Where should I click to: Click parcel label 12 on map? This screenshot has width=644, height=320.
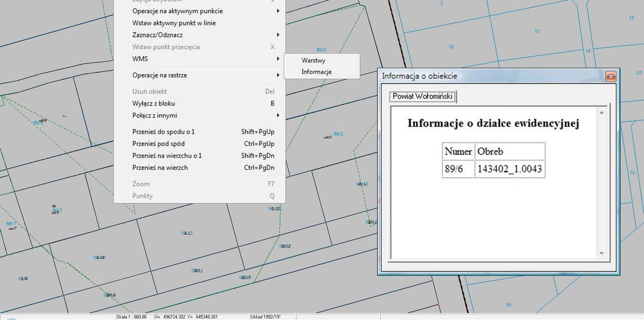pyautogui.click(x=451, y=47)
